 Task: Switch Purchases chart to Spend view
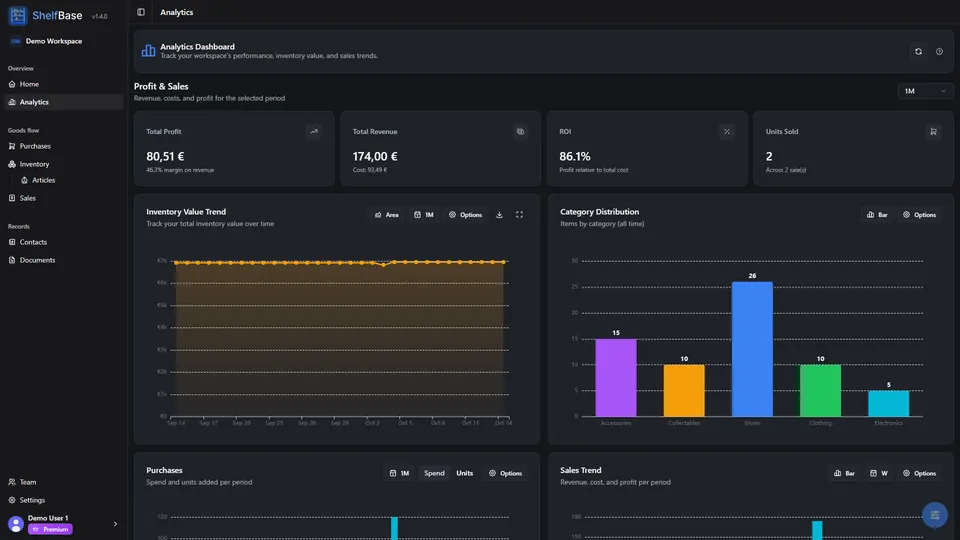(434, 473)
